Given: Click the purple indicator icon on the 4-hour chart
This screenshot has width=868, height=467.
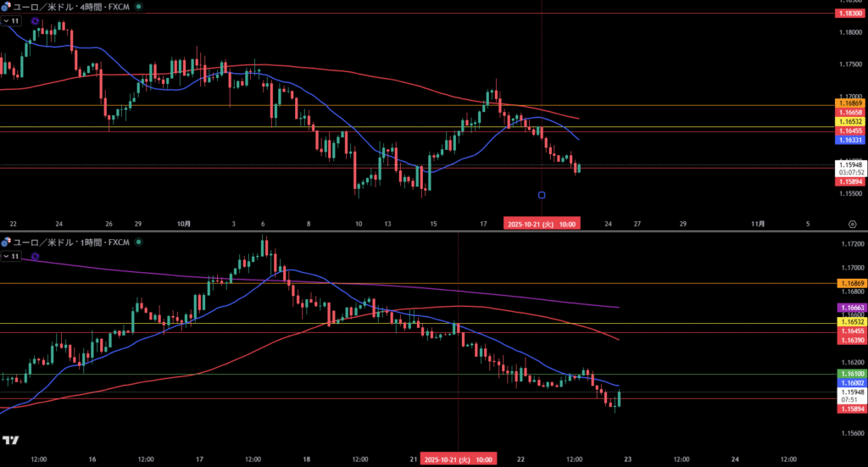Looking at the screenshot, I should click(34, 19).
